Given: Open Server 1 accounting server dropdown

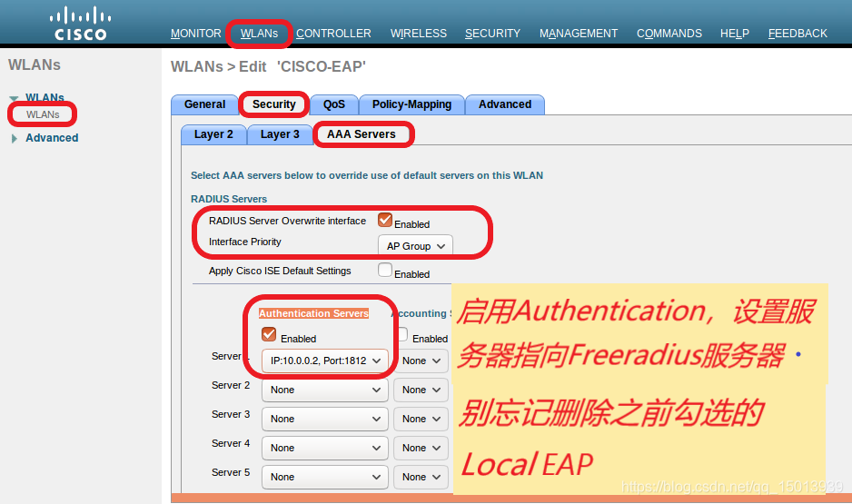Looking at the screenshot, I should click(x=421, y=361).
